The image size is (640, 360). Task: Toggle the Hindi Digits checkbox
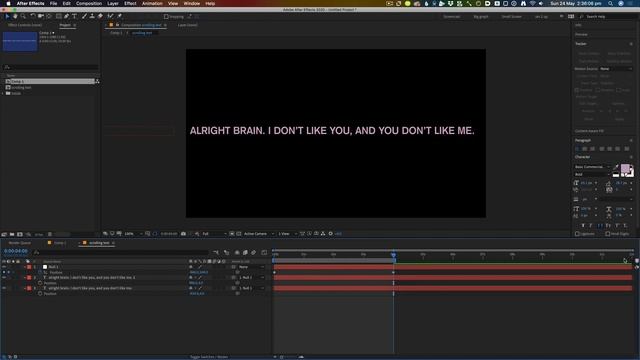pyautogui.click(x=608, y=234)
